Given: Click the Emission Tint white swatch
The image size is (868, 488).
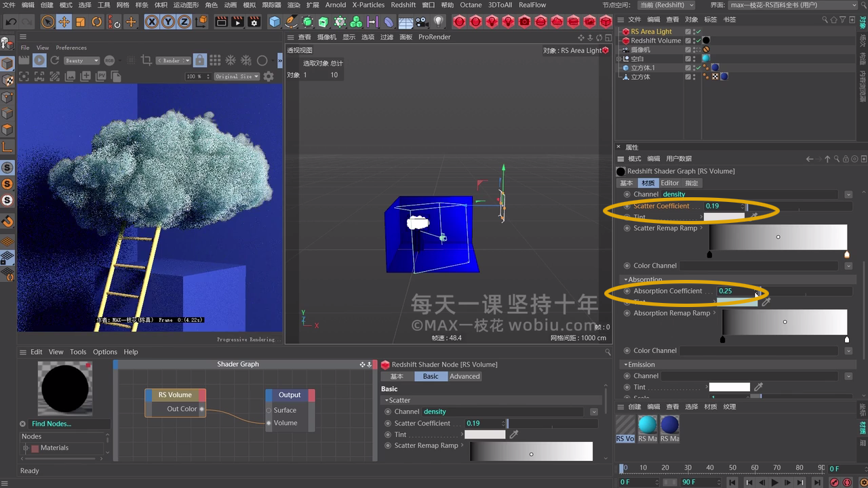Looking at the screenshot, I should 730,387.
